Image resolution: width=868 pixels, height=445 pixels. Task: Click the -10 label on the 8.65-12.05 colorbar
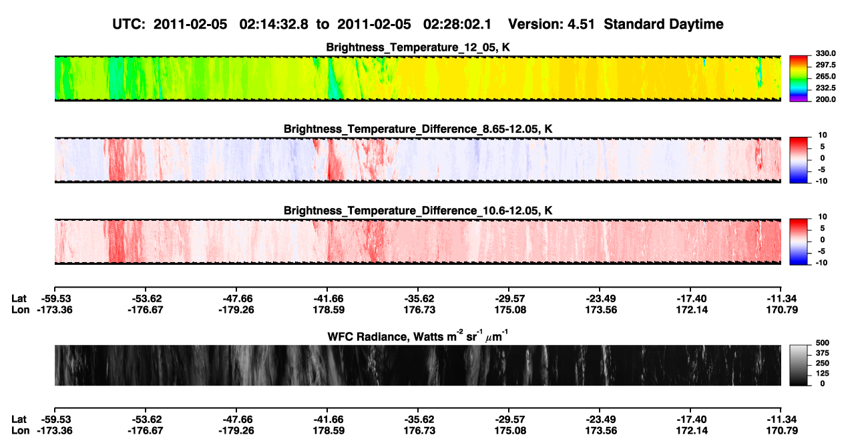[822, 181]
